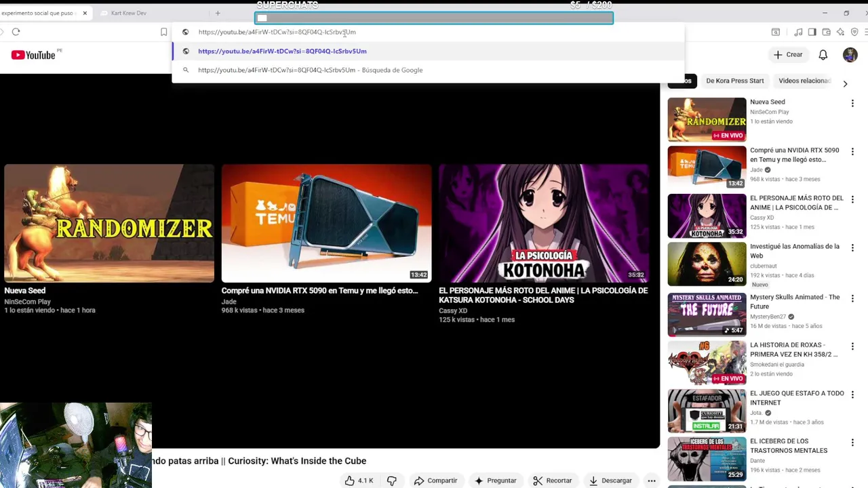Open the music player icon in browser toolbar
The height and width of the screenshot is (488, 868).
coord(799,32)
